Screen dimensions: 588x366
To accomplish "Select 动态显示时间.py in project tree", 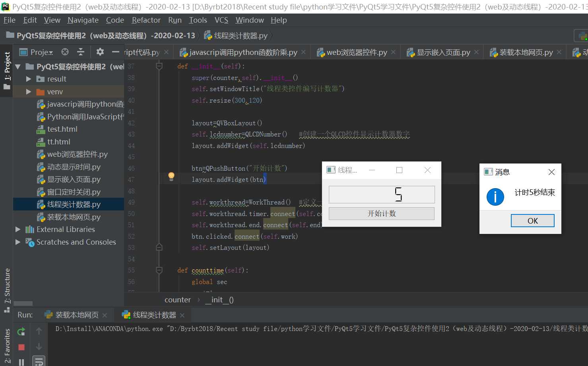I will click(x=68, y=167).
